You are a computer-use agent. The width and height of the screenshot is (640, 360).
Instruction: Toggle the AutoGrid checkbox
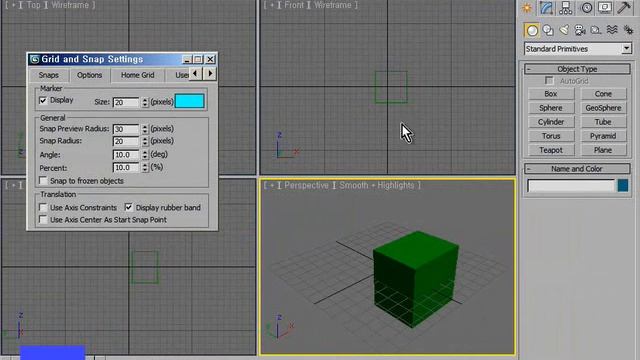pyautogui.click(x=549, y=80)
